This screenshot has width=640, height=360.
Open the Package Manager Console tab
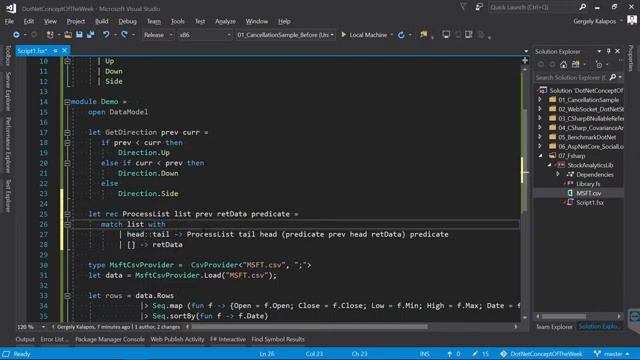110,339
